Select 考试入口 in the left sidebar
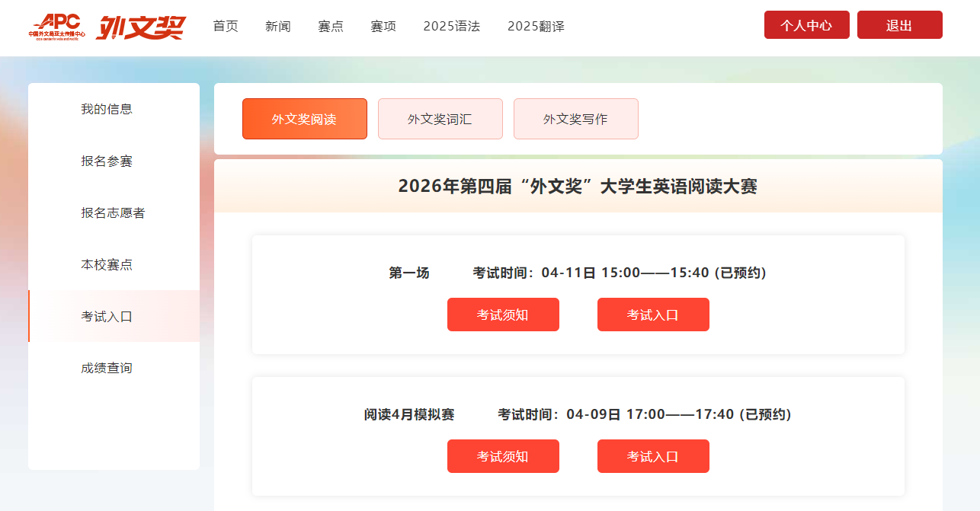 (x=114, y=316)
